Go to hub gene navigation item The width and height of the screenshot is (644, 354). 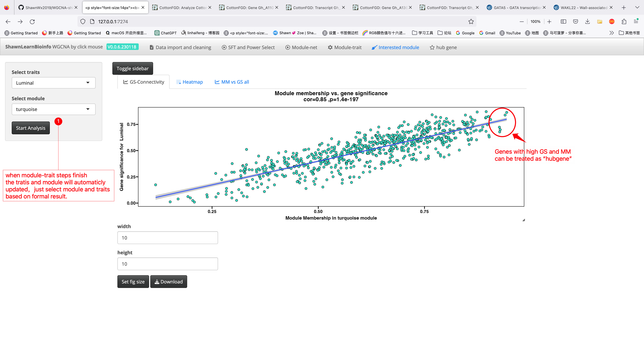tap(443, 47)
